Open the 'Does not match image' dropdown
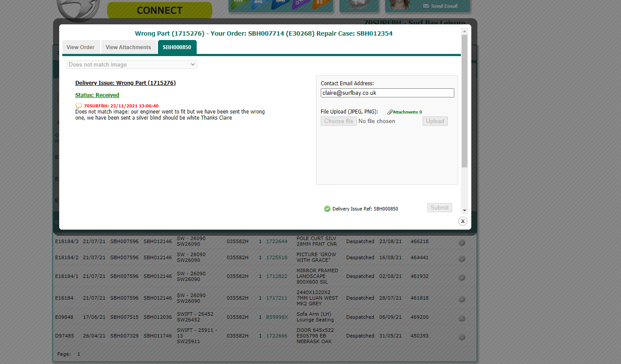Image resolution: width=621 pixels, height=364 pixels. point(131,65)
